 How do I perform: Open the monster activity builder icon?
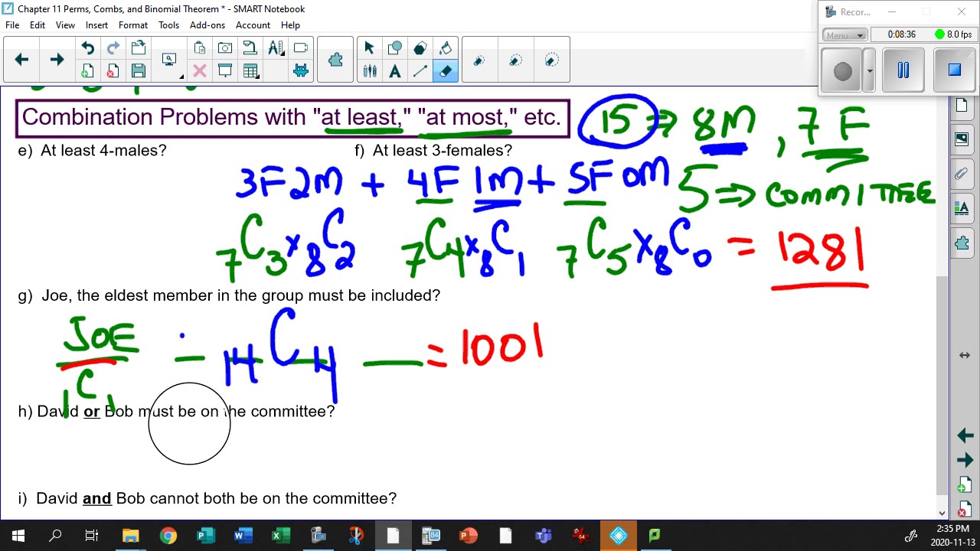point(301,71)
